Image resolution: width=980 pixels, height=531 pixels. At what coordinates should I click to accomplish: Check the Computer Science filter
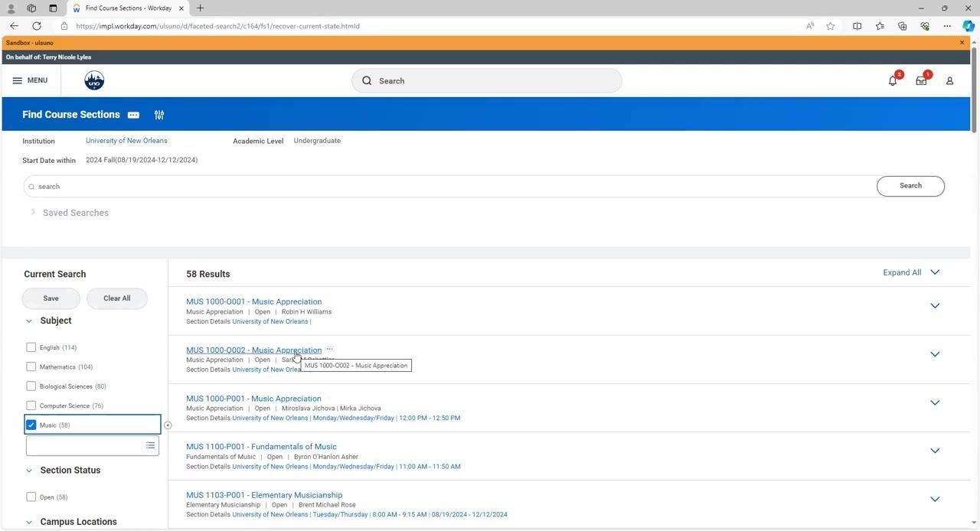31,406
